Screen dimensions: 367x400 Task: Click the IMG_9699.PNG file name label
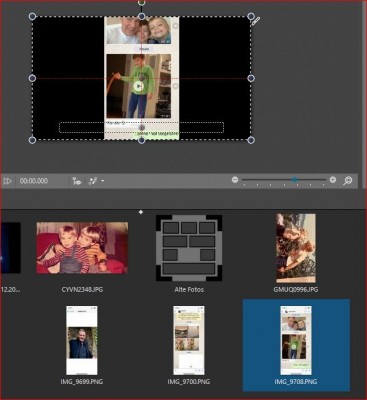82,382
